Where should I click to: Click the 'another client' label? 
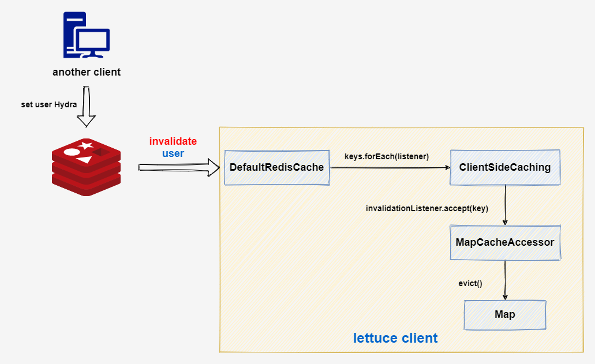86,72
